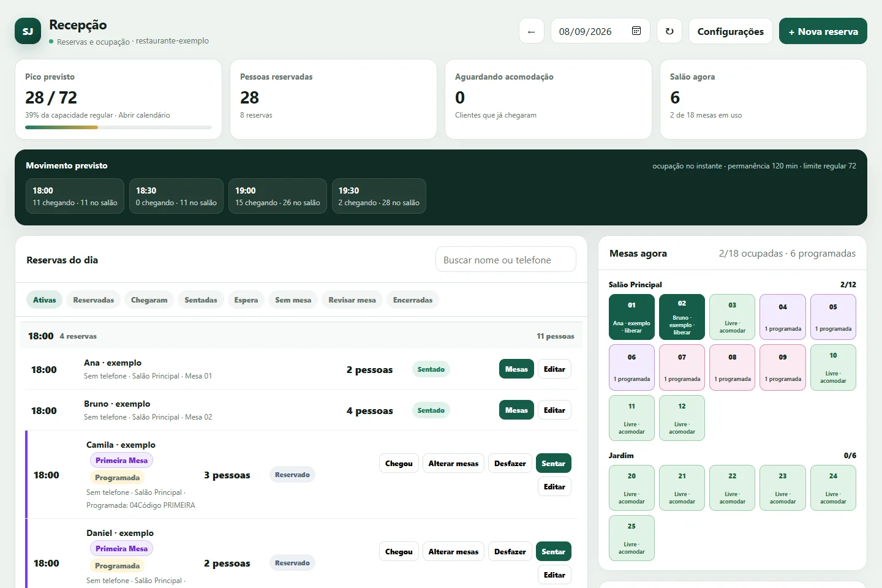Viewport: 882px width, 588px height.
Task: Open the Pico previsto calendar card
Action: click(x=118, y=99)
